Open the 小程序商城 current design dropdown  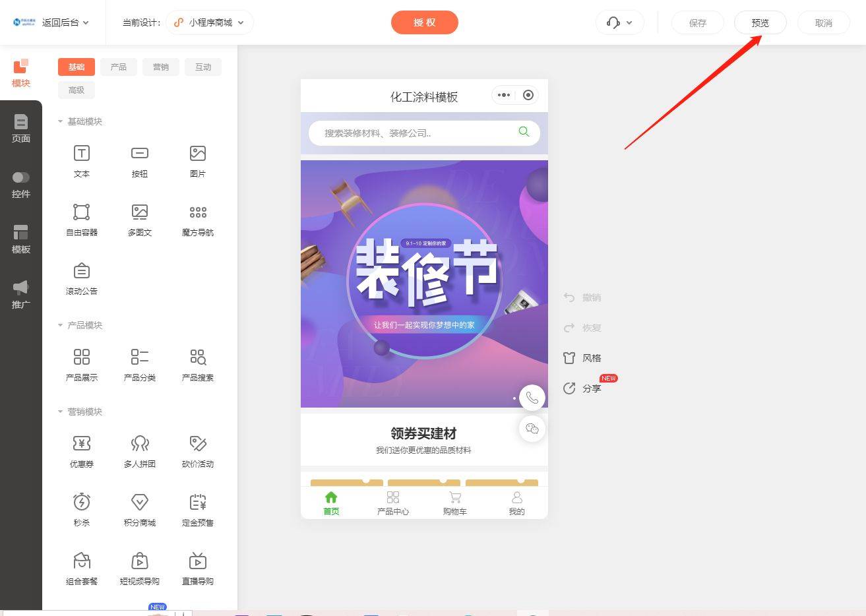coord(210,22)
